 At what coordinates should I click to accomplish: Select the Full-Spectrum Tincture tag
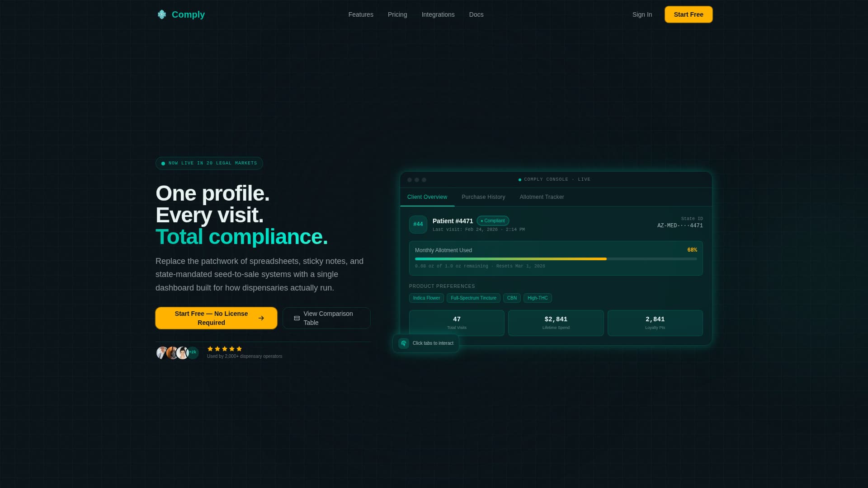point(473,298)
